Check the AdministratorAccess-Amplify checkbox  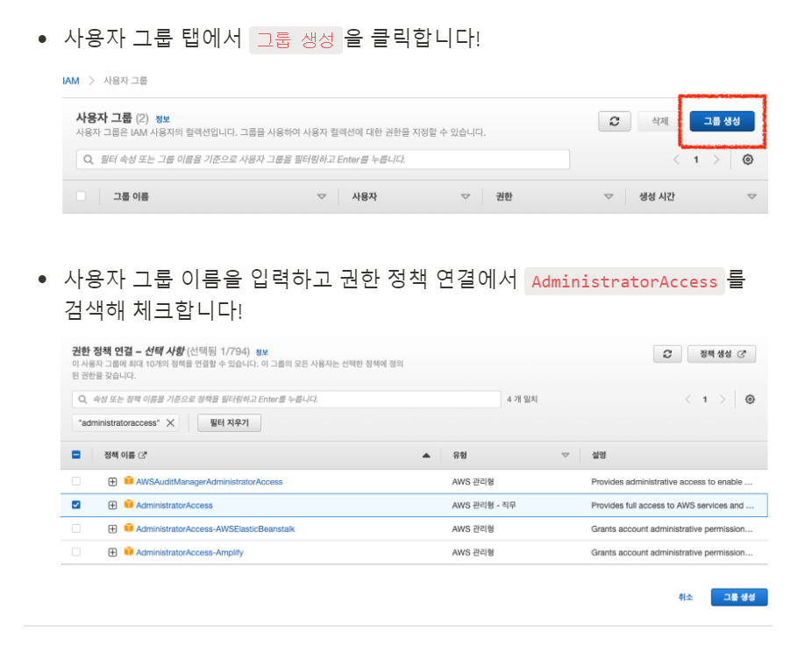pos(76,552)
